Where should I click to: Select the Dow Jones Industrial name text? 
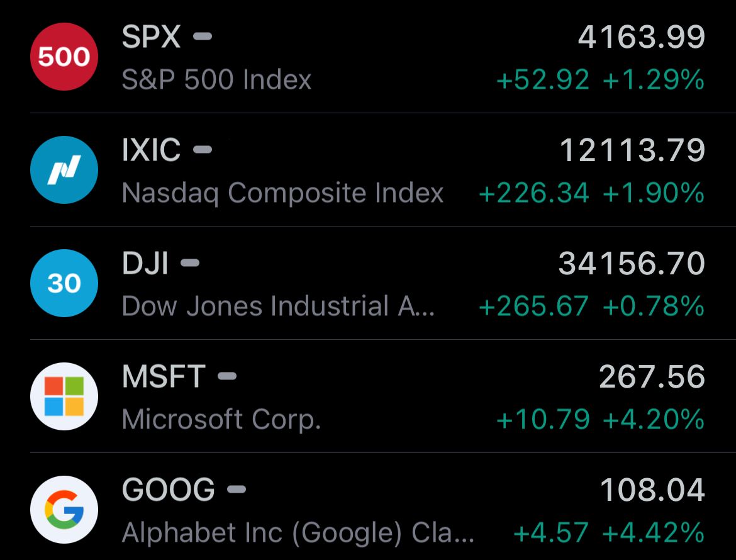[278, 306]
